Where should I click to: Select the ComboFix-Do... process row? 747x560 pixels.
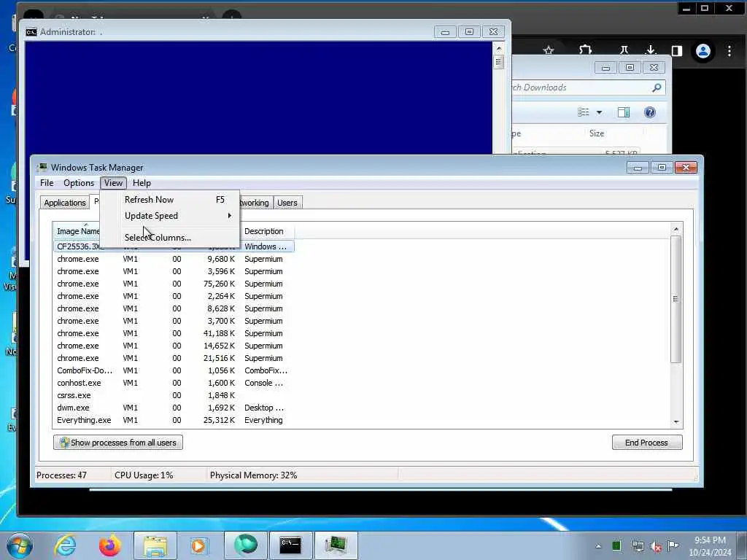coord(174,370)
